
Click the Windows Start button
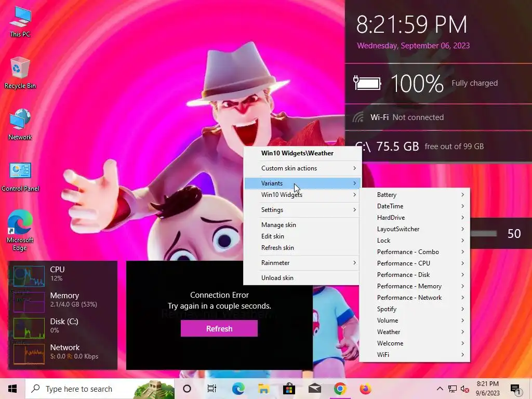coord(12,389)
